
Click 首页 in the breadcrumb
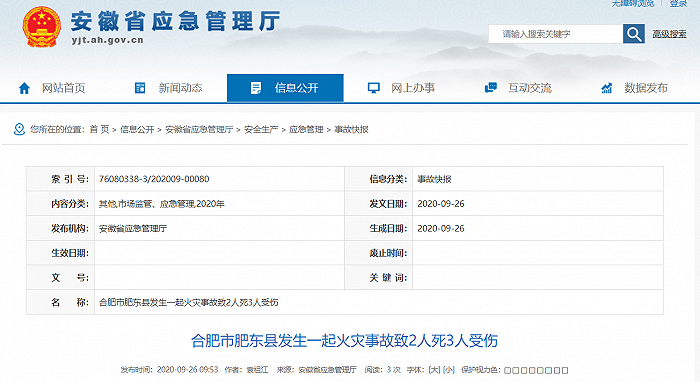point(99,129)
